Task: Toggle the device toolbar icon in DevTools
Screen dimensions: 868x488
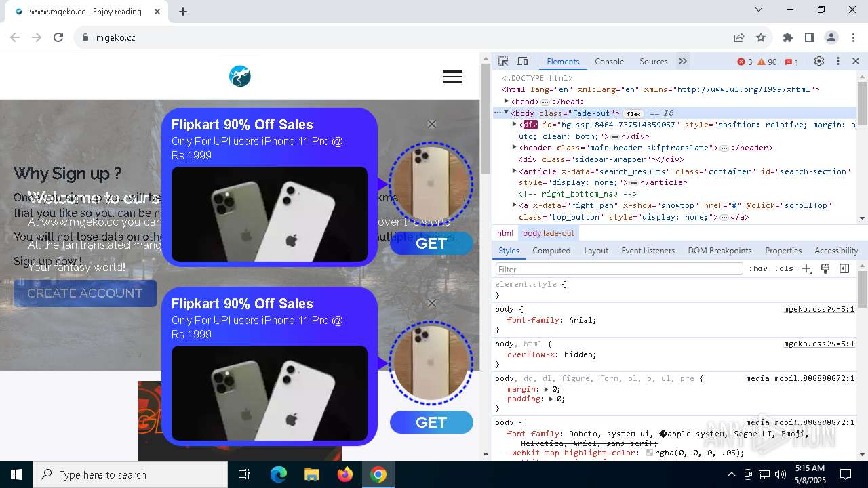Action: [522, 62]
